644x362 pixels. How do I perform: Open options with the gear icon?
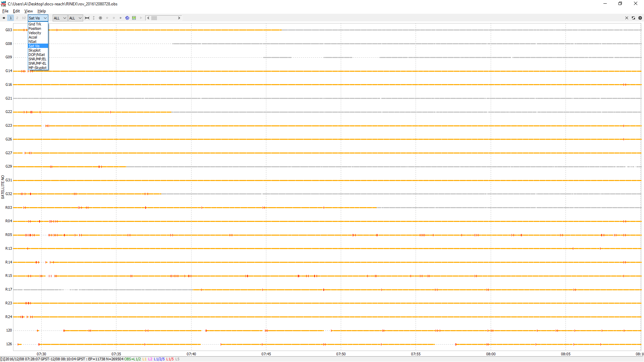coord(640,18)
